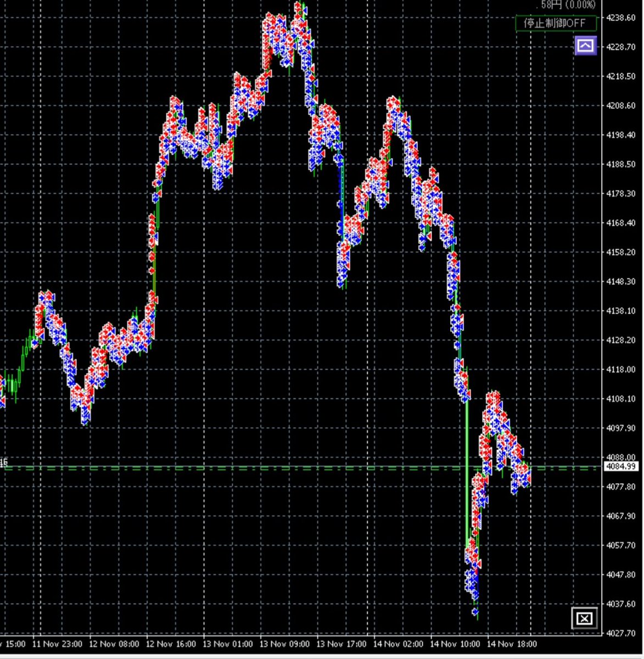Viewport: 644px width, 659px height.
Task: Click the 4238.60 price axis label
Action: pos(621,18)
